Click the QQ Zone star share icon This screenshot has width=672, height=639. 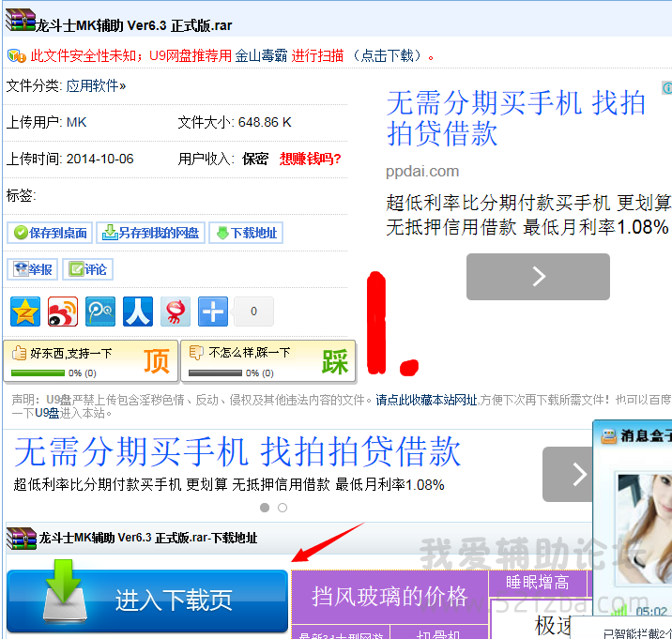tap(25, 312)
